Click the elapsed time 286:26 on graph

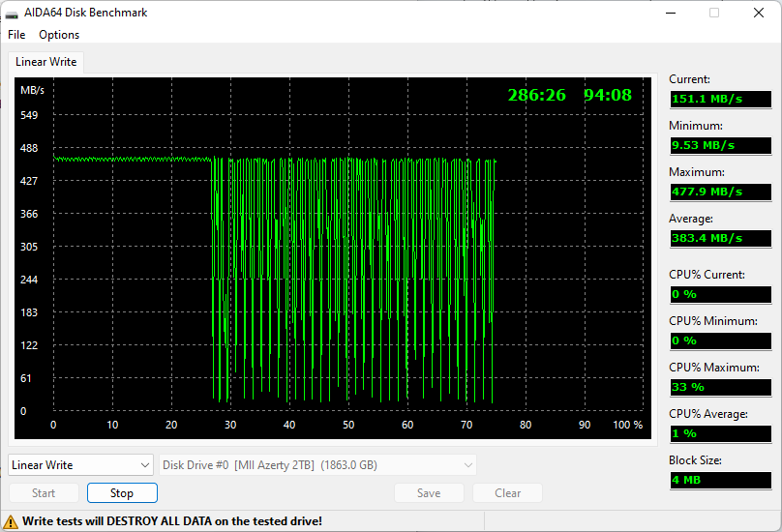(536, 95)
